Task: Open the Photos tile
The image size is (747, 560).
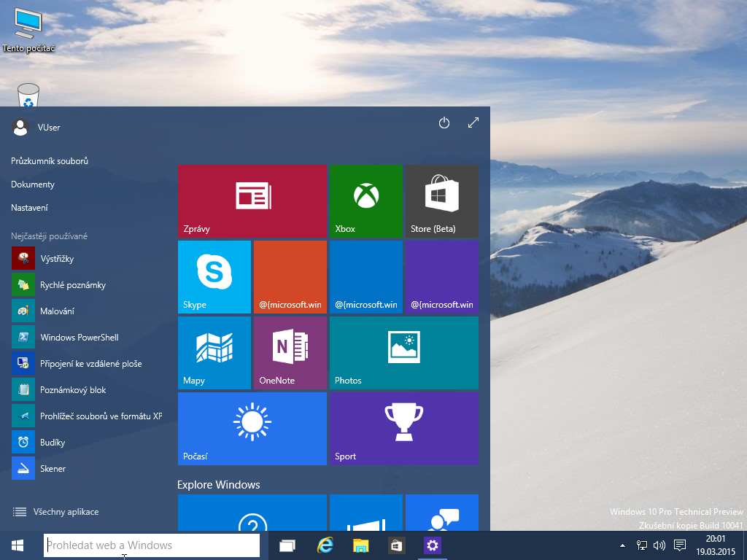Action: 404,352
